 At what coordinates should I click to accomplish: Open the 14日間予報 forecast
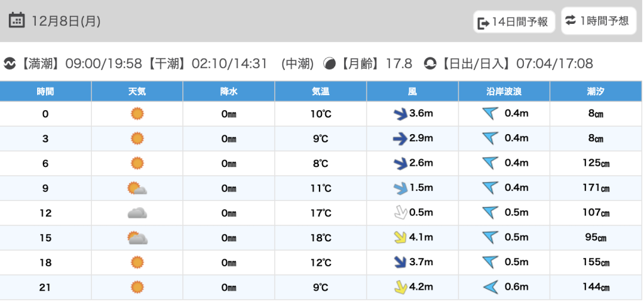click(514, 23)
